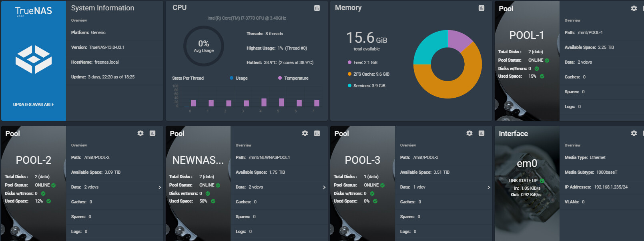The width and height of the screenshot is (644, 241).
Task: Expand POOL-3 Data vdev chevron
Action: [489, 187]
